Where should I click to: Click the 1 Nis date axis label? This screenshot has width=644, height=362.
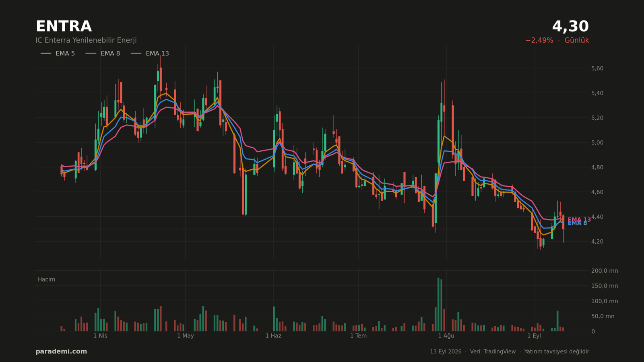coord(100,336)
